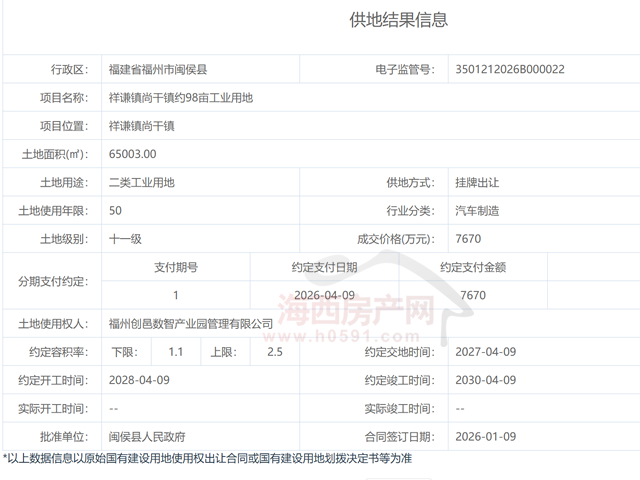
Task: Click the project name 祥谦镇尚干镇约98亩工业用地
Action: pyautogui.click(x=181, y=98)
